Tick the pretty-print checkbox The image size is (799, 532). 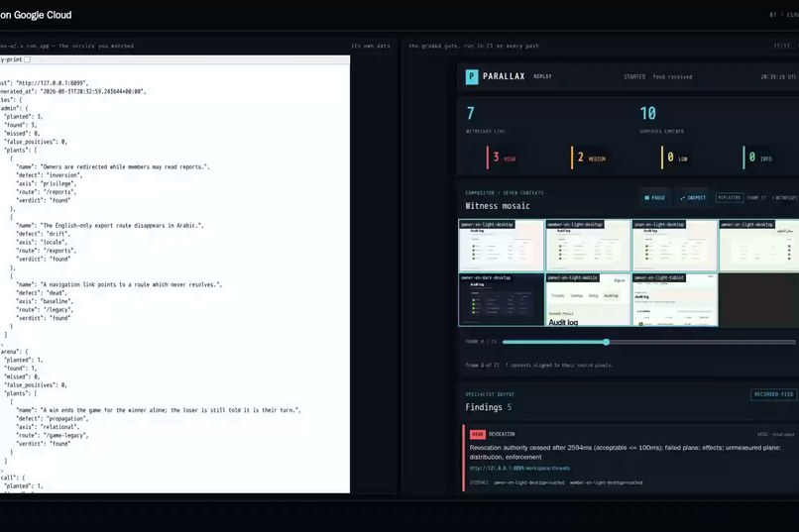28,59
